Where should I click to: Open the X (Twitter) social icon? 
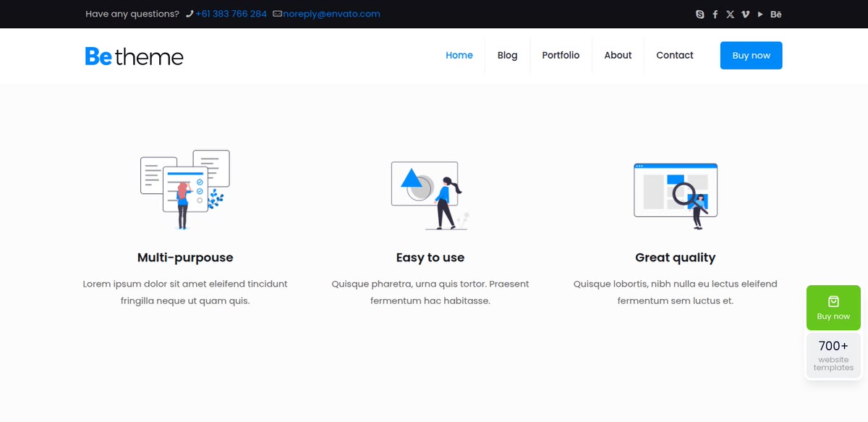coord(730,14)
